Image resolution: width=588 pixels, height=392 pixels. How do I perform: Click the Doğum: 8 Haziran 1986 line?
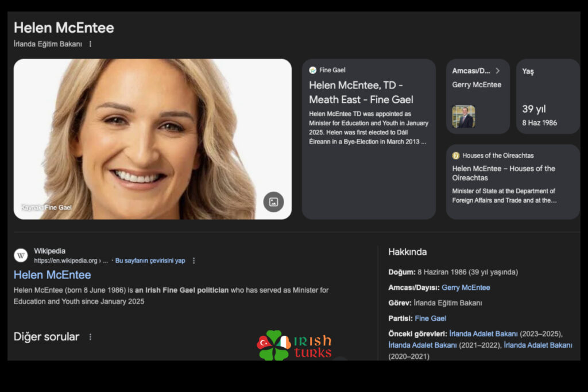pos(453,272)
